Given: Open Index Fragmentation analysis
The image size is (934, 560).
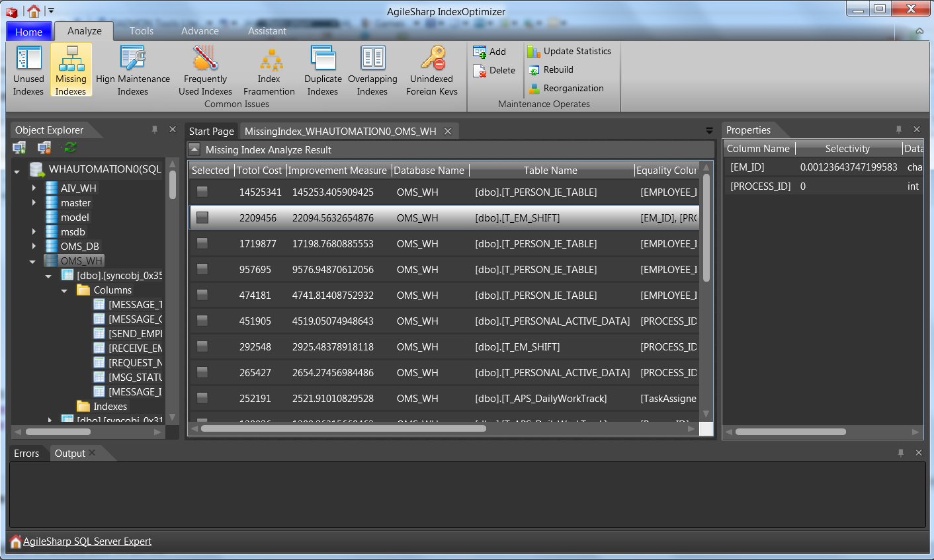Looking at the screenshot, I should pos(269,71).
